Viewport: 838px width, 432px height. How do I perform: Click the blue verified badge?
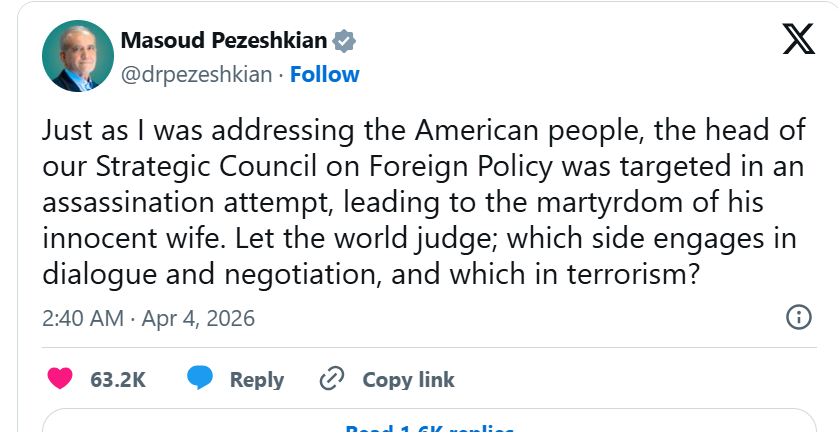point(345,41)
